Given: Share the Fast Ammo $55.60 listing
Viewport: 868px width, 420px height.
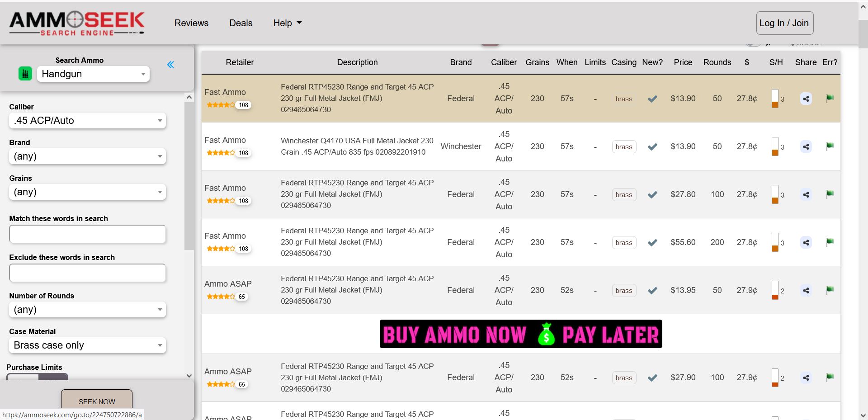Looking at the screenshot, I should tap(806, 242).
